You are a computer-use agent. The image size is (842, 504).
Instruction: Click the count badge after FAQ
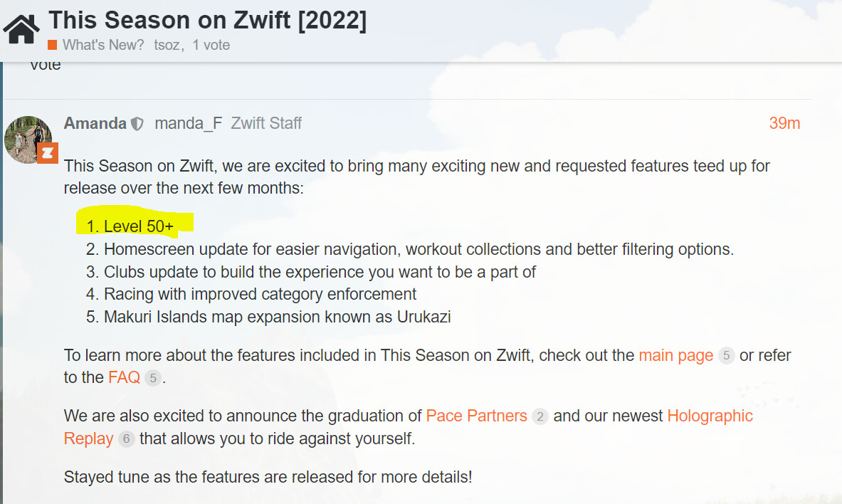[x=153, y=378]
